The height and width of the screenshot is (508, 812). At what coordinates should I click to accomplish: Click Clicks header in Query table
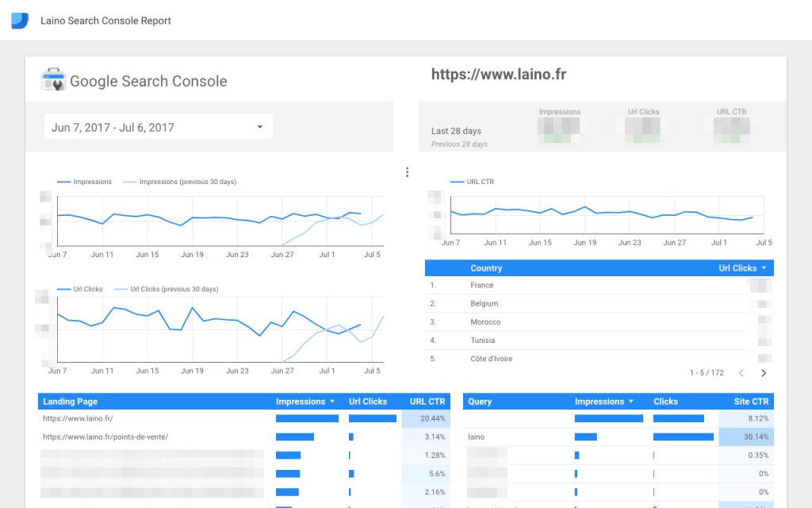coord(665,401)
